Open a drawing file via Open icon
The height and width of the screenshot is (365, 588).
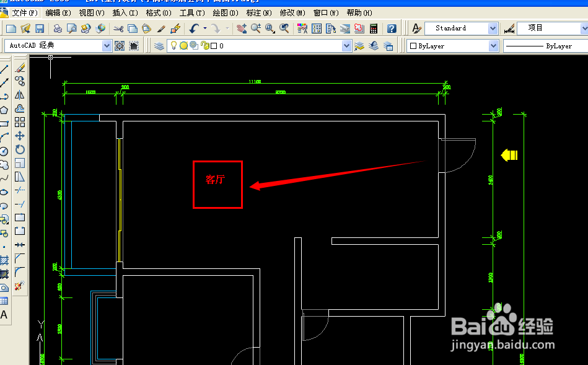coord(25,29)
